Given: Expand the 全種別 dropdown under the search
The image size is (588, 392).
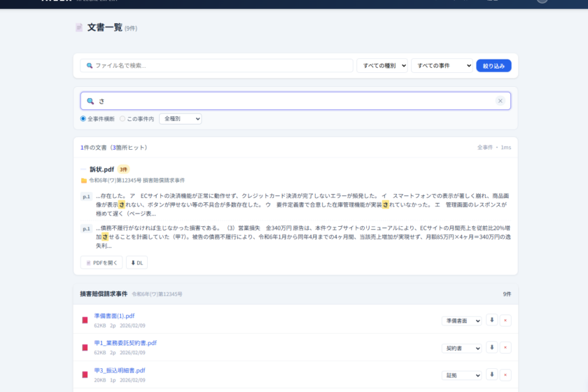Looking at the screenshot, I should coord(180,119).
